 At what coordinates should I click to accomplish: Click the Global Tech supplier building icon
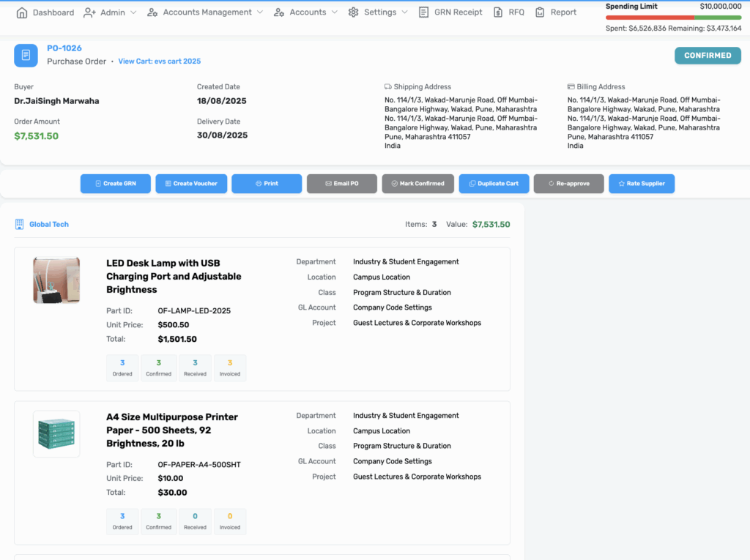click(x=20, y=224)
